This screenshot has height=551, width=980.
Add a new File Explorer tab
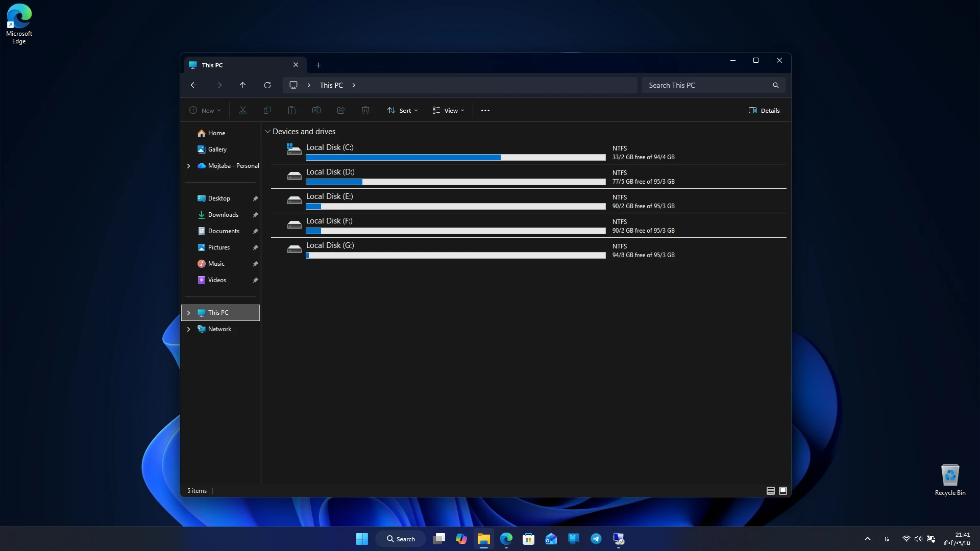pyautogui.click(x=318, y=65)
